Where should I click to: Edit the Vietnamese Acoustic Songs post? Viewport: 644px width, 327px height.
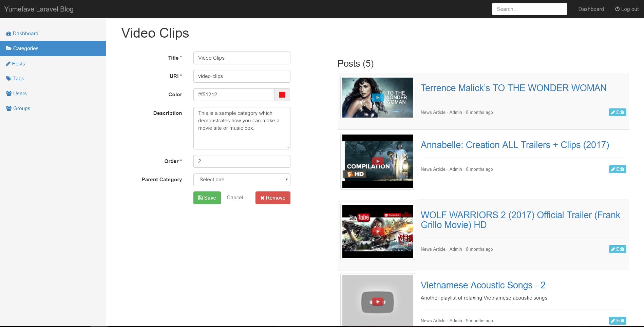click(618, 321)
